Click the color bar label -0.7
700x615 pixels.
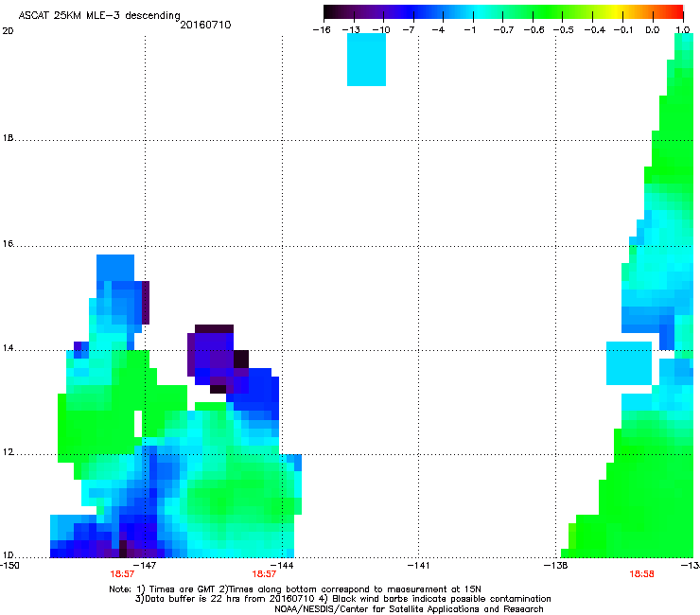503,30
